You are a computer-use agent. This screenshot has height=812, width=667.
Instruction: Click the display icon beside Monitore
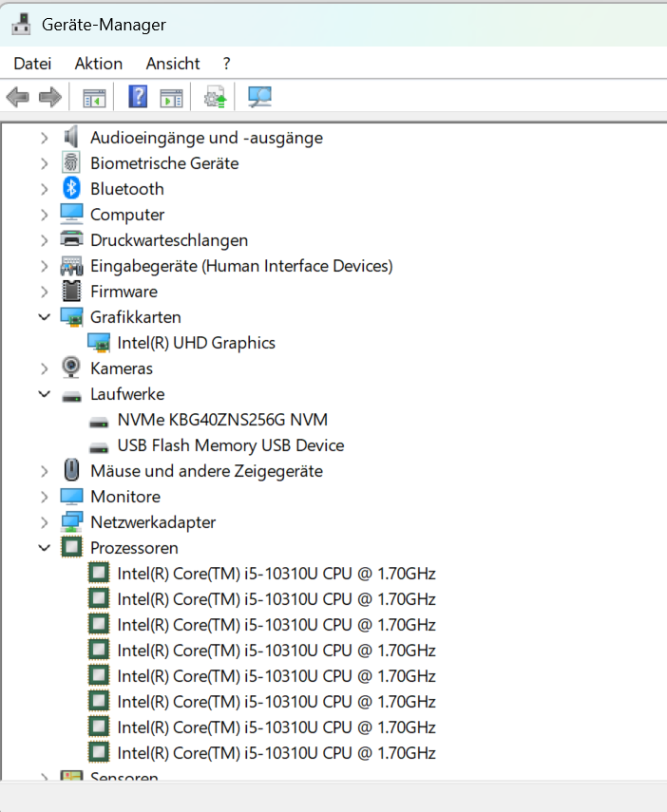click(x=71, y=496)
